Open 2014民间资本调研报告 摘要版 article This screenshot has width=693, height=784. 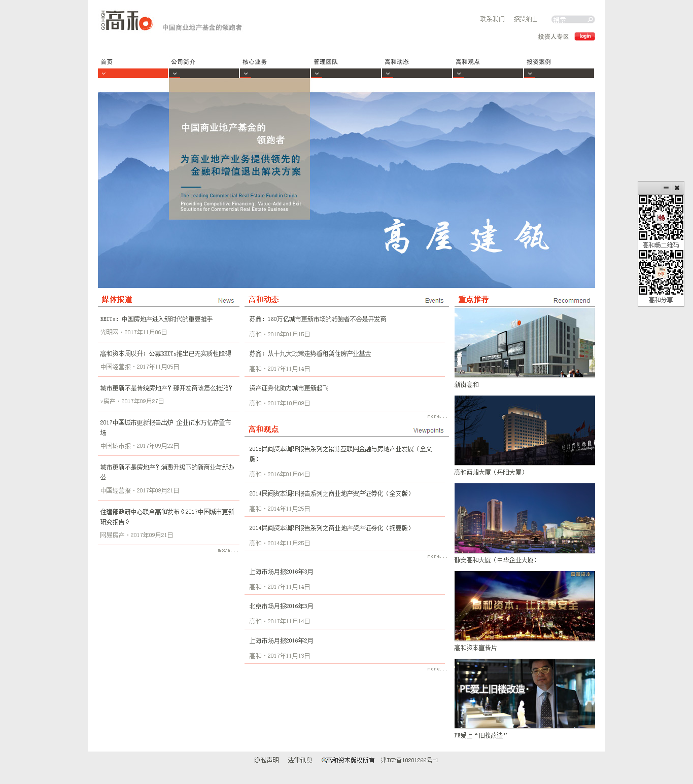tap(330, 528)
